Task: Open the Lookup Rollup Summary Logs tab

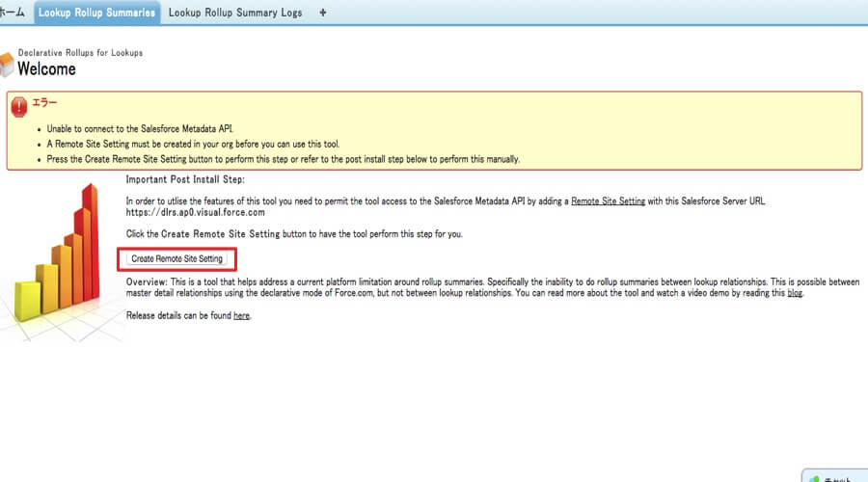Action: (235, 13)
